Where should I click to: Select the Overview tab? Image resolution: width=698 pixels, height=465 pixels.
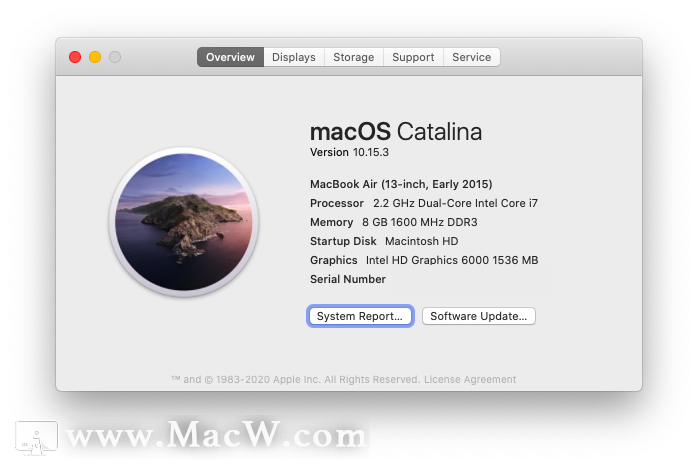[x=230, y=57]
